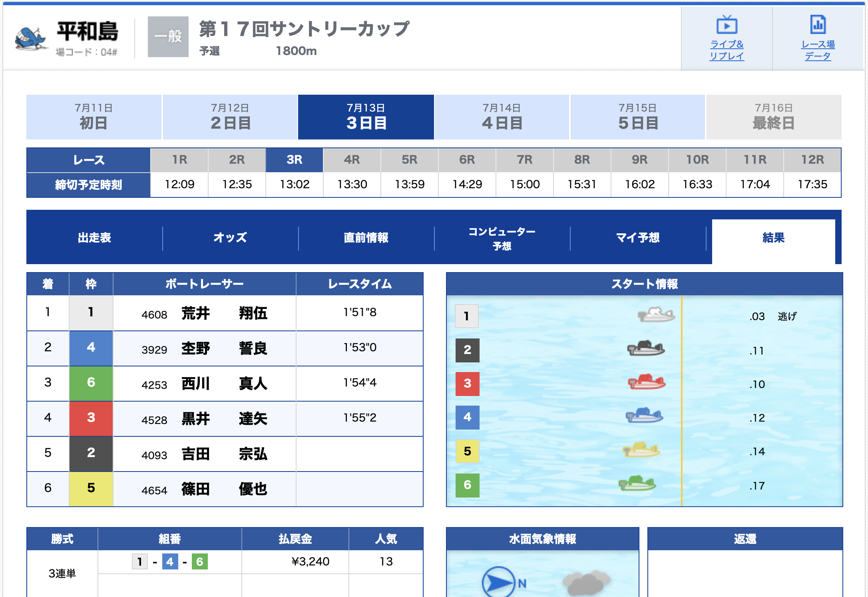The width and height of the screenshot is (868, 597).
Task: Click the Heiwajima whale mascot logo
Action: point(30,39)
